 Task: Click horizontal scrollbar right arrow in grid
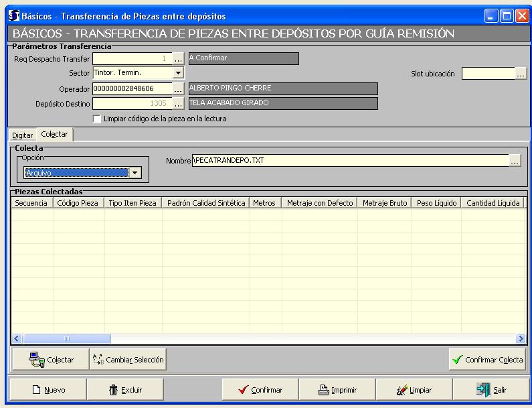pyautogui.click(x=521, y=339)
